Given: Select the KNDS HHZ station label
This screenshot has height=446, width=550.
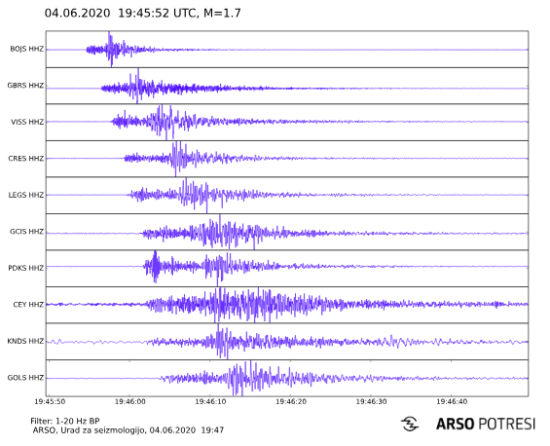Looking at the screenshot, I should [26, 341].
